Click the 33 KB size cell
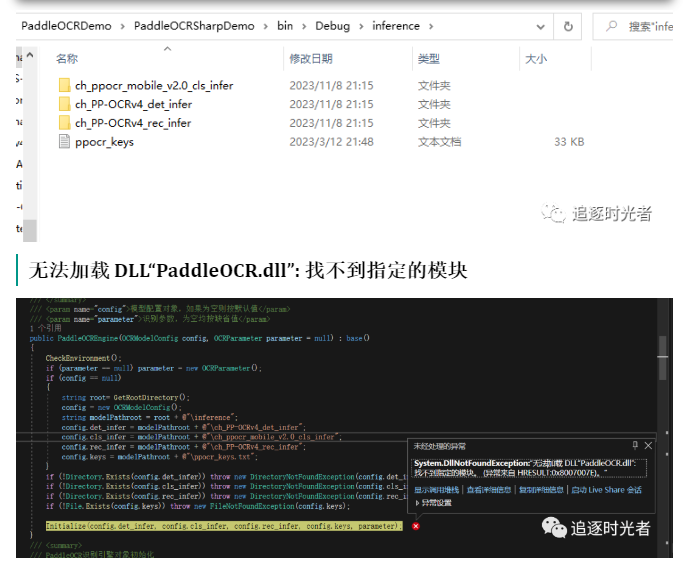Viewport: 686px width, 564px height. click(x=569, y=142)
